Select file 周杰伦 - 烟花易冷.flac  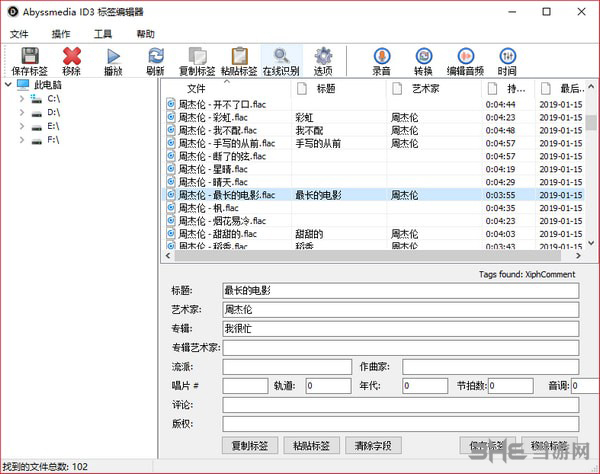222,221
